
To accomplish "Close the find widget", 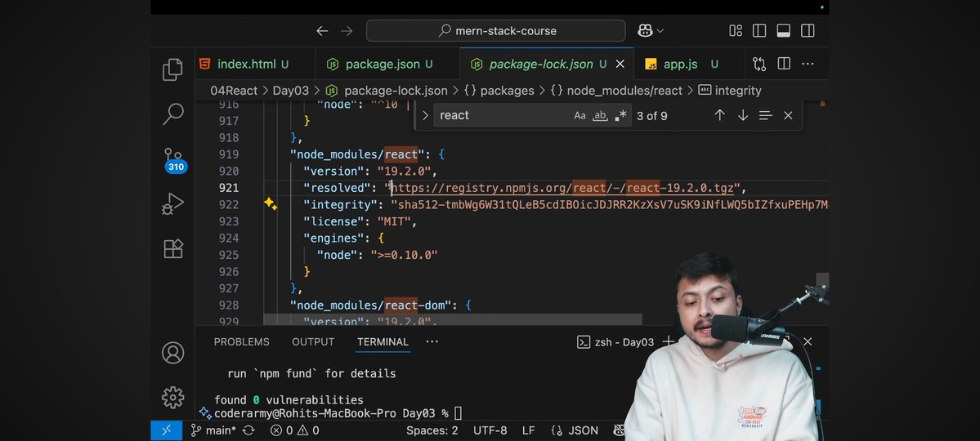I will (788, 115).
